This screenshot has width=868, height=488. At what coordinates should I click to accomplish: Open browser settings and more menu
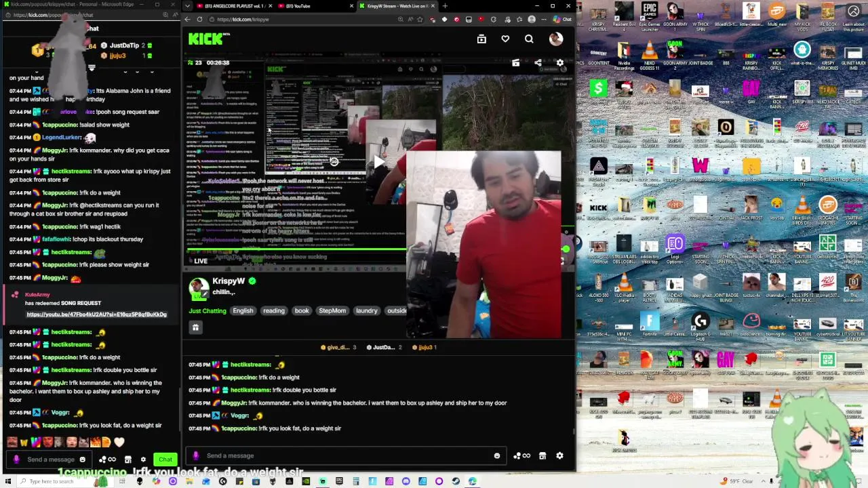click(x=543, y=20)
